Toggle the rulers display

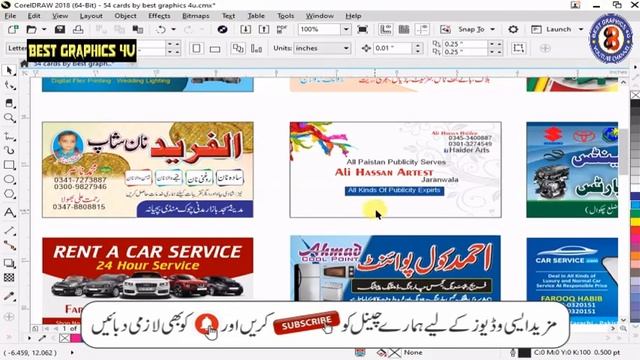click(385, 29)
